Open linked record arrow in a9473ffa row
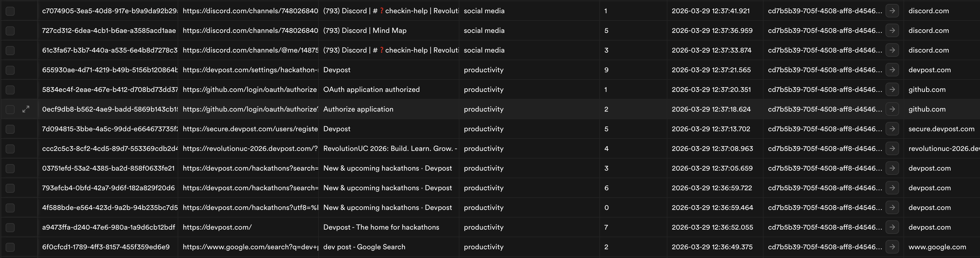This screenshot has width=980, height=258. pyautogui.click(x=892, y=227)
